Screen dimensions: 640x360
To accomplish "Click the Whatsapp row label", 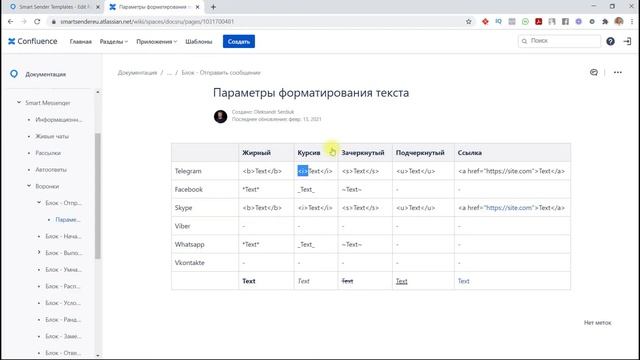I will tap(189, 244).
